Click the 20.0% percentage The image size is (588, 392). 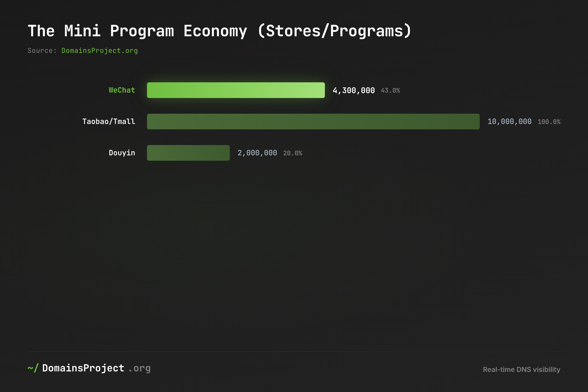293,153
